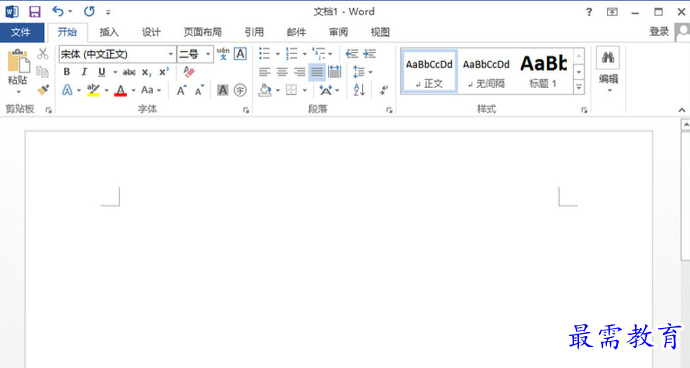The height and width of the screenshot is (368, 690).
Task: Decrease paragraph indent
Action: (352, 54)
